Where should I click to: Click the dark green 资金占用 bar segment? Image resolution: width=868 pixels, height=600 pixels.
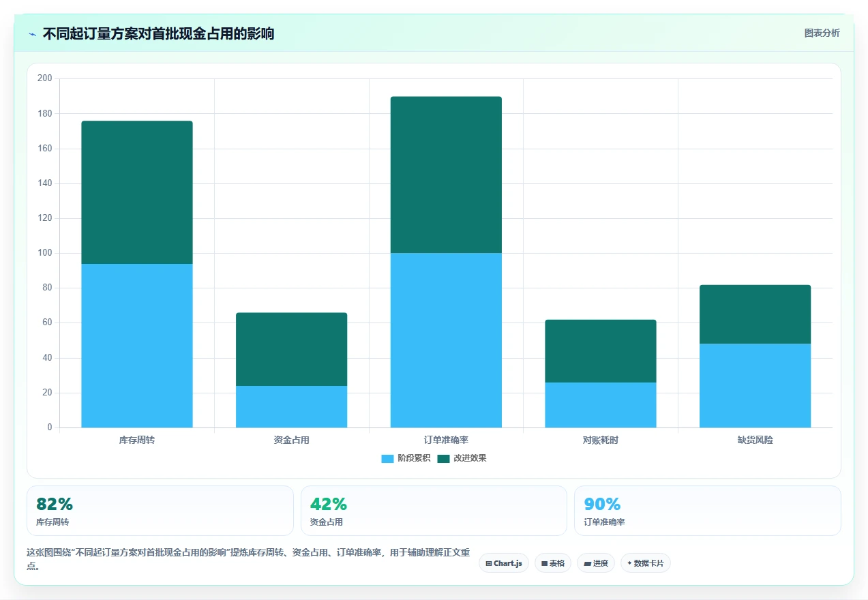291,349
